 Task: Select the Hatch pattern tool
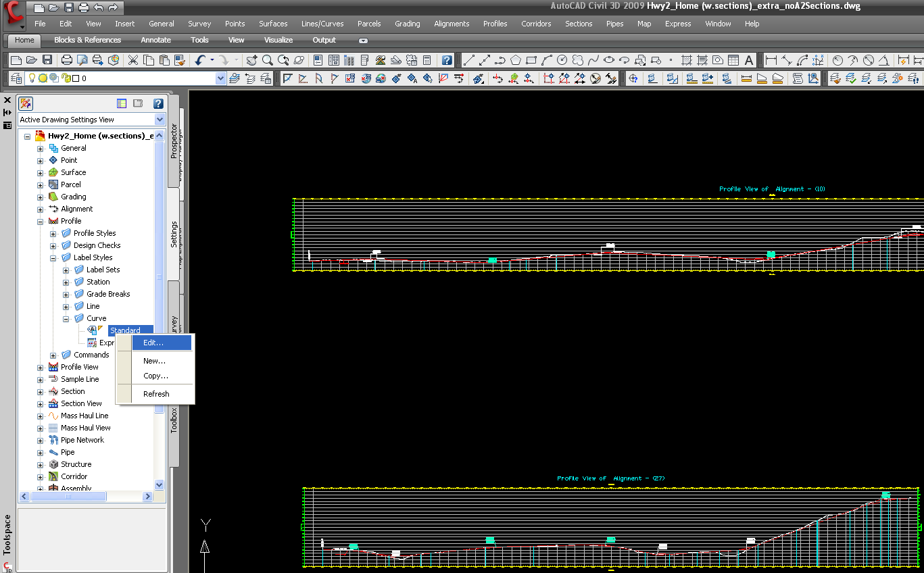pyautogui.click(x=687, y=60)
